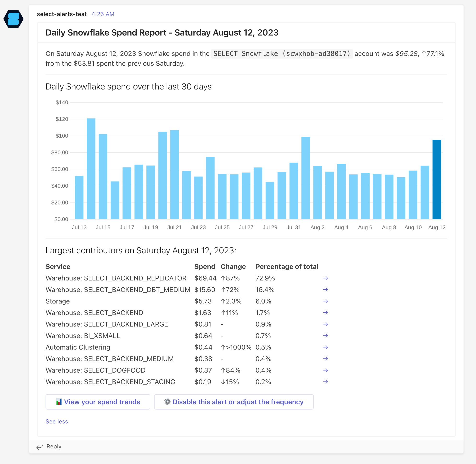Screen dimensions: 476x464
Task: Click the $69.44 spend value
Action: pyautogui.click(x=205, y=278)
